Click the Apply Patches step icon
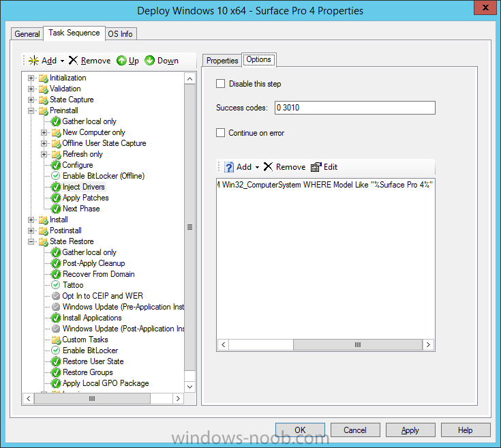The image size is (501, 448). click(56, 198)
